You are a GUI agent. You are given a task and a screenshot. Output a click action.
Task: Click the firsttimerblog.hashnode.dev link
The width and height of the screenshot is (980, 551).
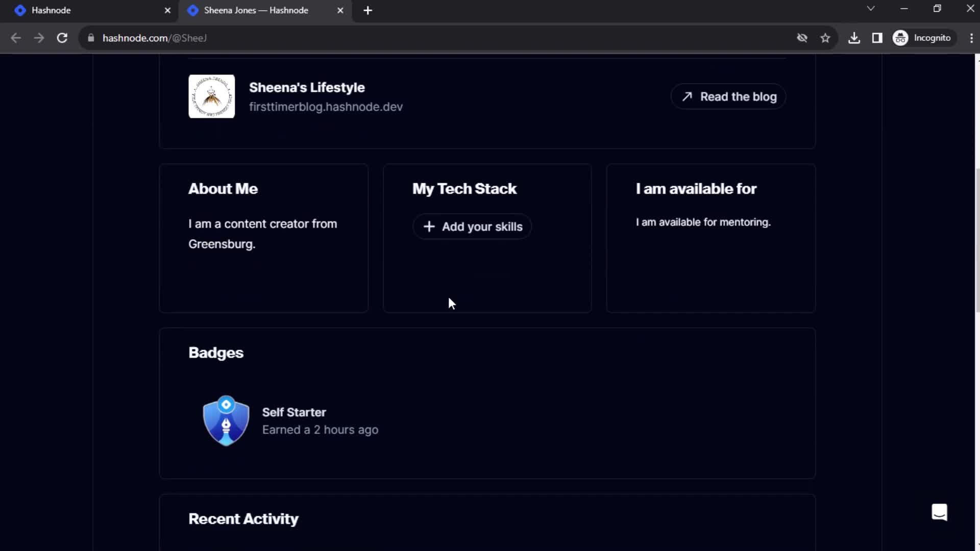click(x=325, y=106)
